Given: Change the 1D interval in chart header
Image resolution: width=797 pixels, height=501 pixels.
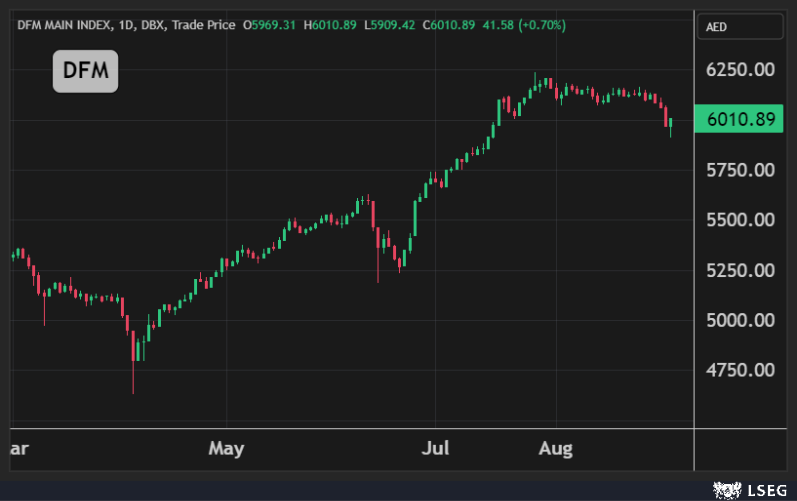Looking at the screenshot, I should (x=126, y=25).
